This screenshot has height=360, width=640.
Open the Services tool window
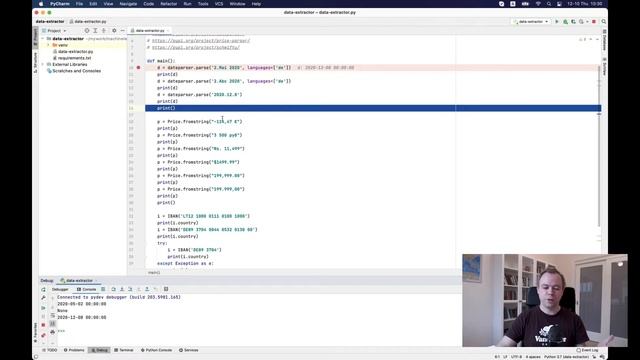pos(189,350)
